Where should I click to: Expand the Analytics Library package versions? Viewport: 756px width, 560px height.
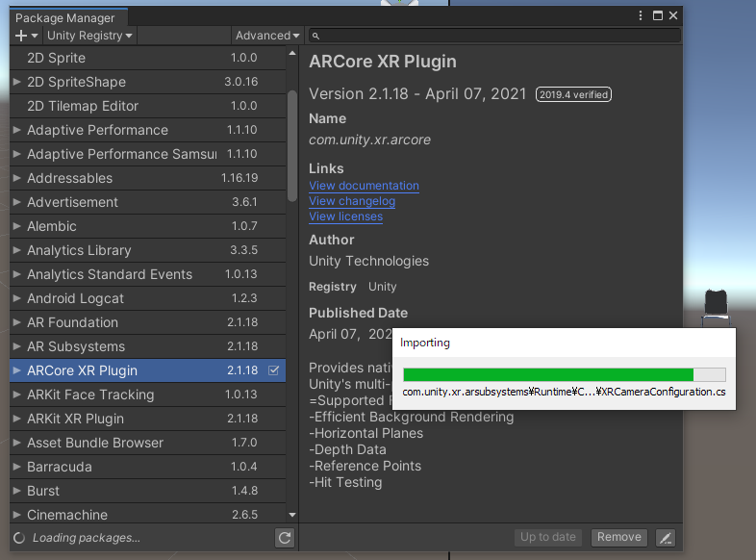coord(17,250)
